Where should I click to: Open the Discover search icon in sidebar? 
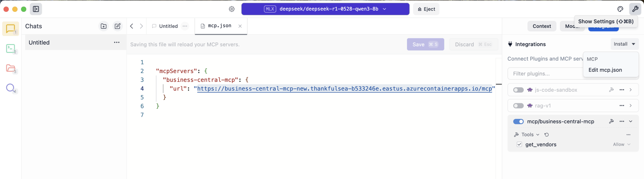pyautogui.click(x=11, y=88)
